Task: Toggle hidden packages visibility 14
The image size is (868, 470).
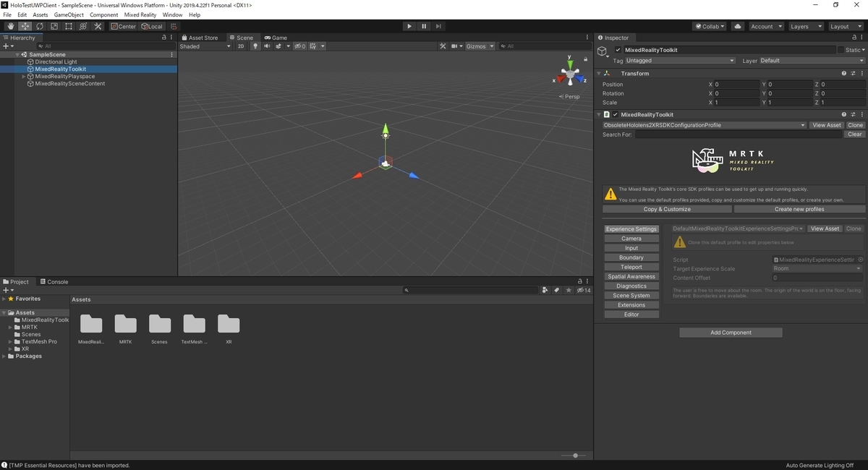Action: click(x=584, y=290)
